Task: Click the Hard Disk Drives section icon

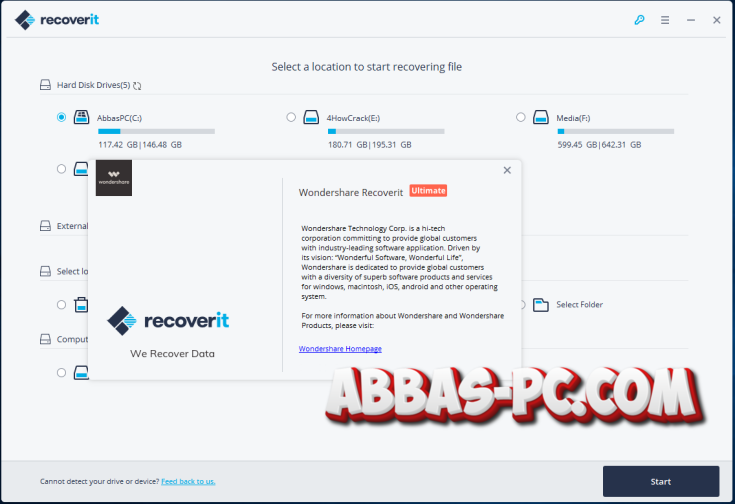Action: (x=45, y=85)
